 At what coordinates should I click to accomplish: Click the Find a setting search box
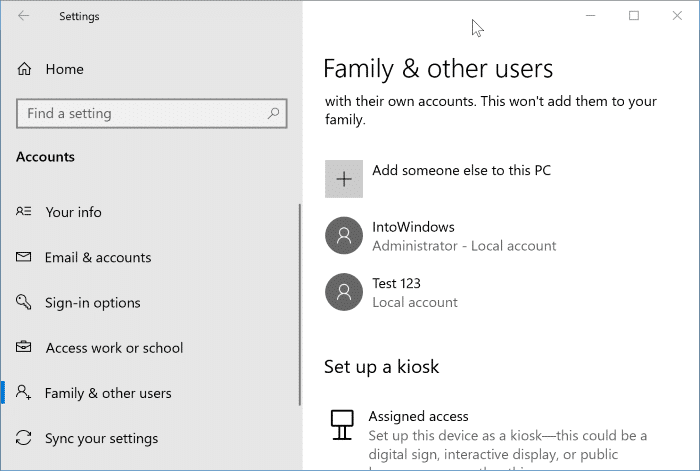click(x=140, y=114)
